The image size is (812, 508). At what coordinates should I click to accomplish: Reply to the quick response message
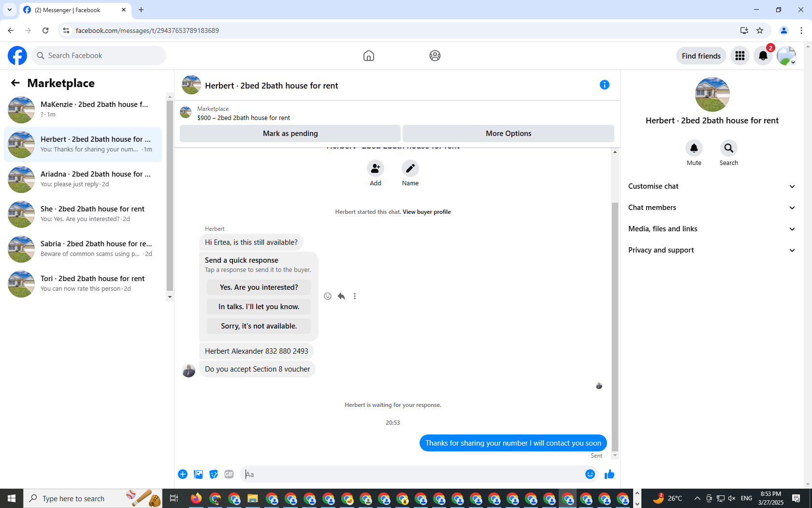(x=341, y=296)
